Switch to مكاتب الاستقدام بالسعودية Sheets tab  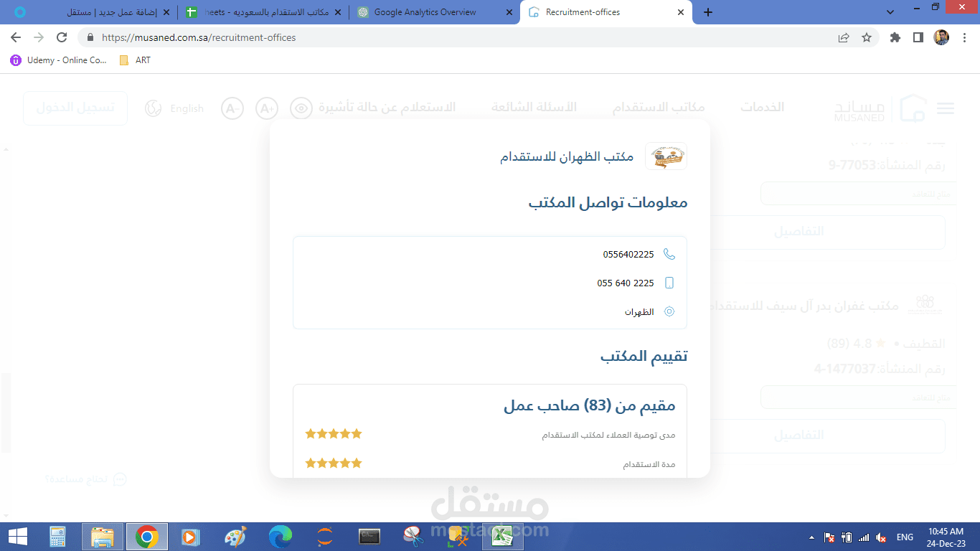(x=263, y=12)
